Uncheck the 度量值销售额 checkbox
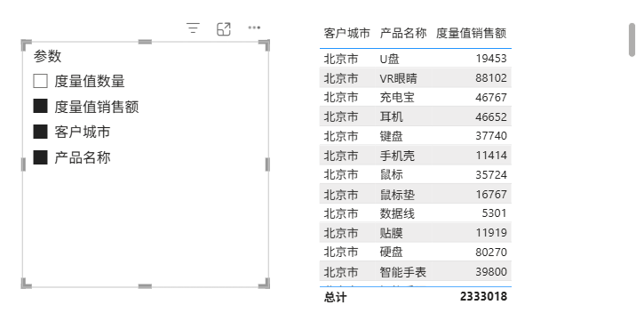The height and width of the screenshot is (329, 644). tap(40, 106)
